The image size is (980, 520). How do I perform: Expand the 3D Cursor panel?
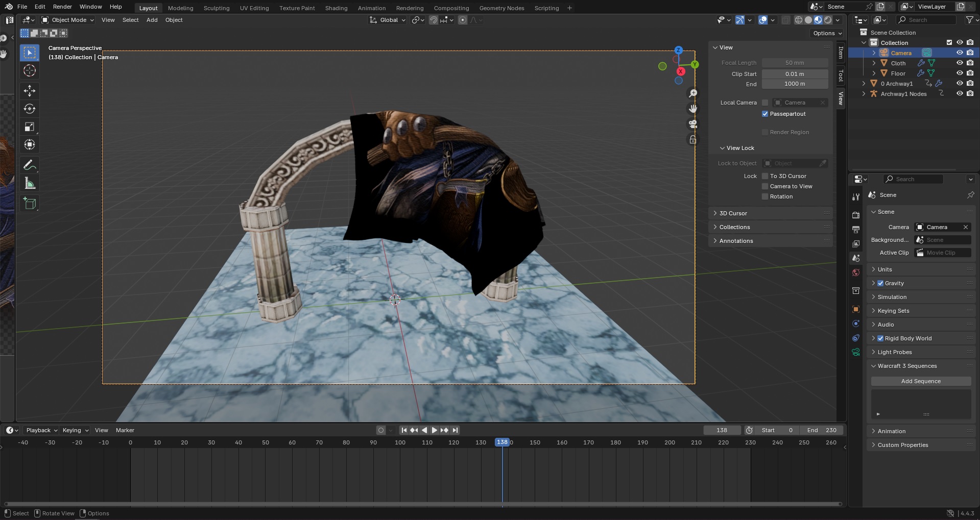pos(733,213)
